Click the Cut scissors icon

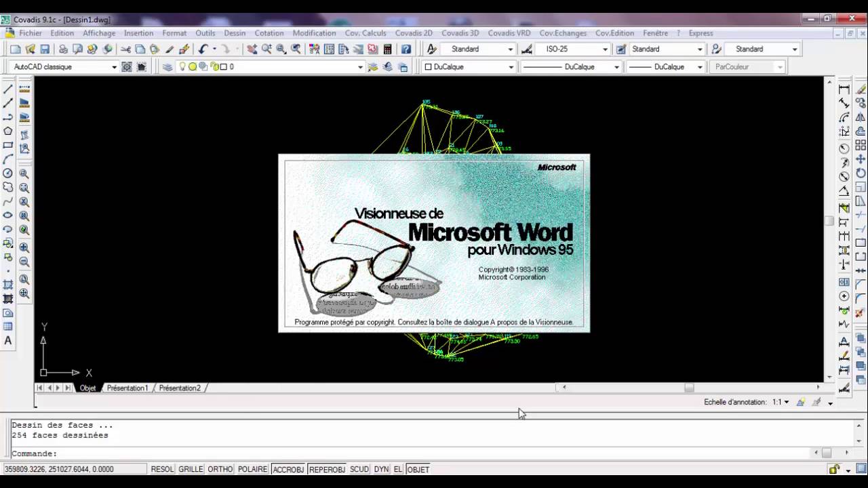(x=125, y=49)
